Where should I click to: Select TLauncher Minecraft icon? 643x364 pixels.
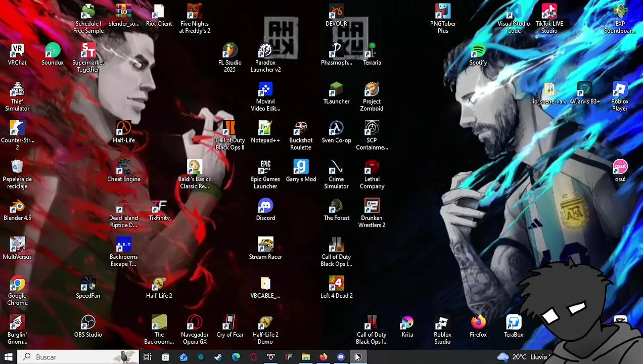tap(336, 93)
